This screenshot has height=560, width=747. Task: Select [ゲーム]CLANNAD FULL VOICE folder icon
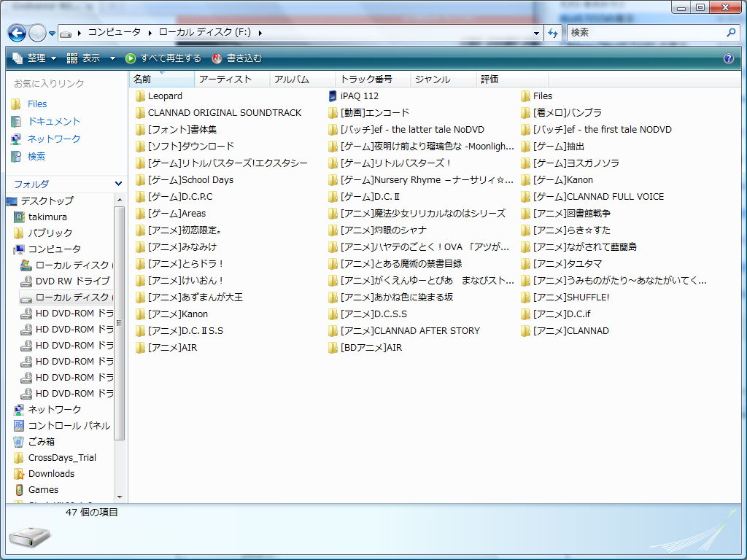pyautogui.click(x=525, y=197)
